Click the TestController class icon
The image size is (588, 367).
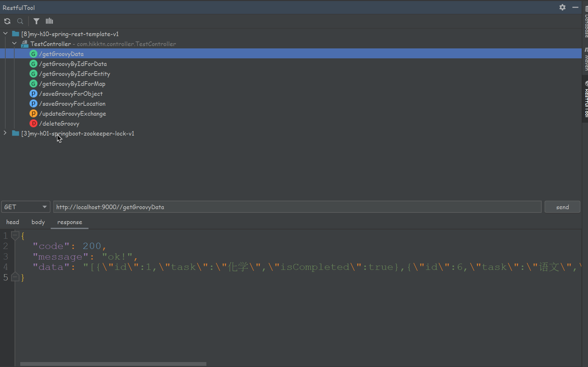pyautogui.click(x=25, y=44)
